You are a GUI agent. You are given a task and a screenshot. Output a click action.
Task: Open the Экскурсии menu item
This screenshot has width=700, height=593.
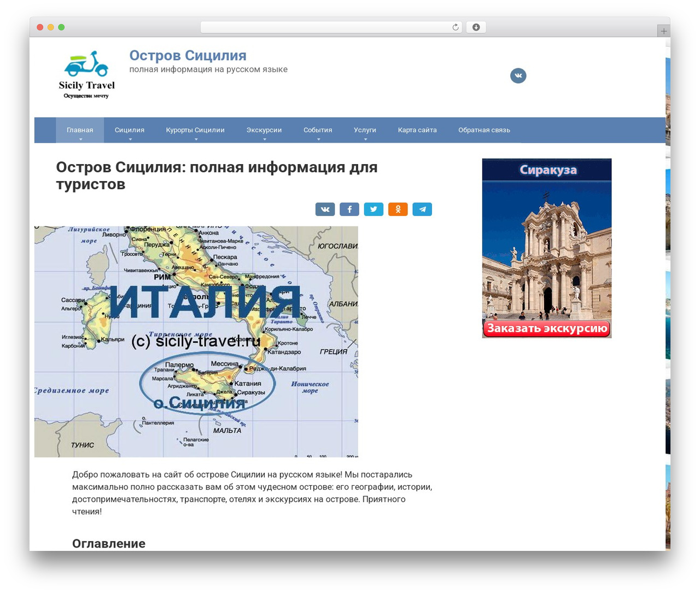(x=264, y=130)
